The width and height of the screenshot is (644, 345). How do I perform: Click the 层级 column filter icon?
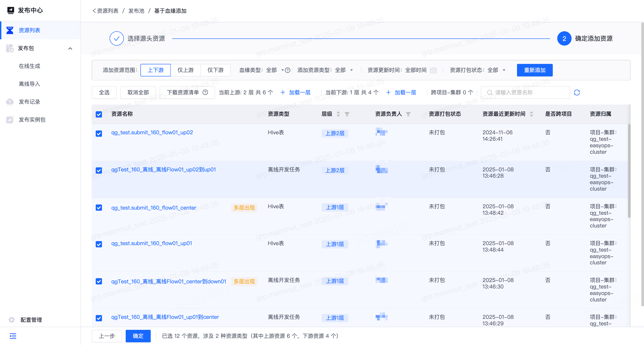click(347, 114)
